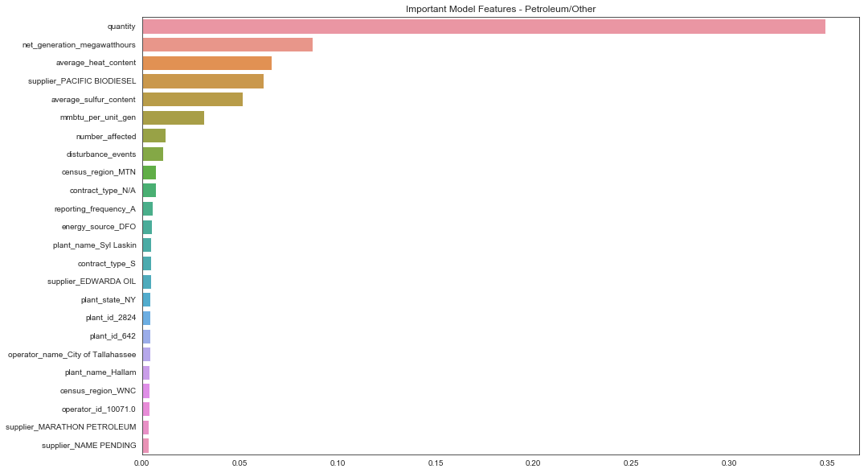
Task: Select the 'plant_name_Hallam' label
Action: [x=100, y=372]
